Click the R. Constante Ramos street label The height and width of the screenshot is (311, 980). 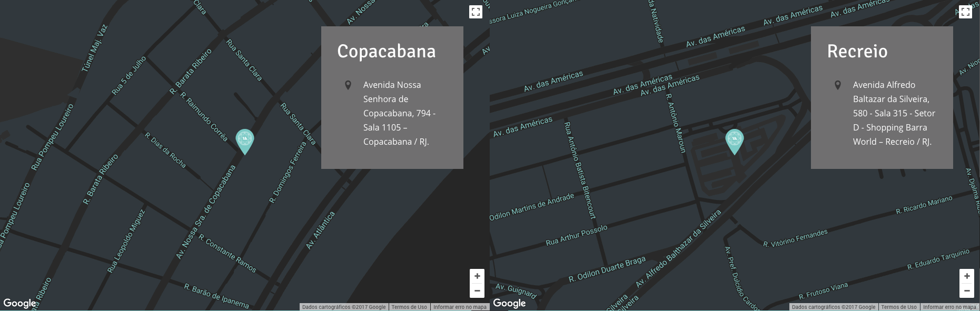click(227, 254)
